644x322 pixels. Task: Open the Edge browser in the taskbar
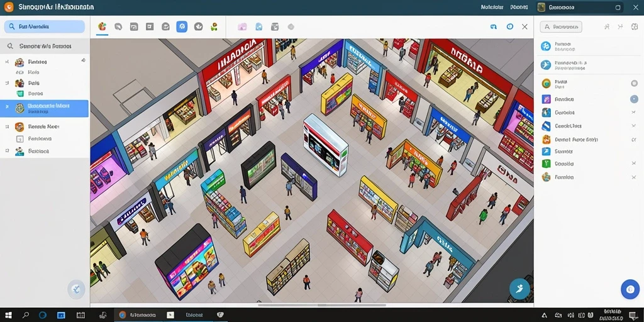coord(42,315)
